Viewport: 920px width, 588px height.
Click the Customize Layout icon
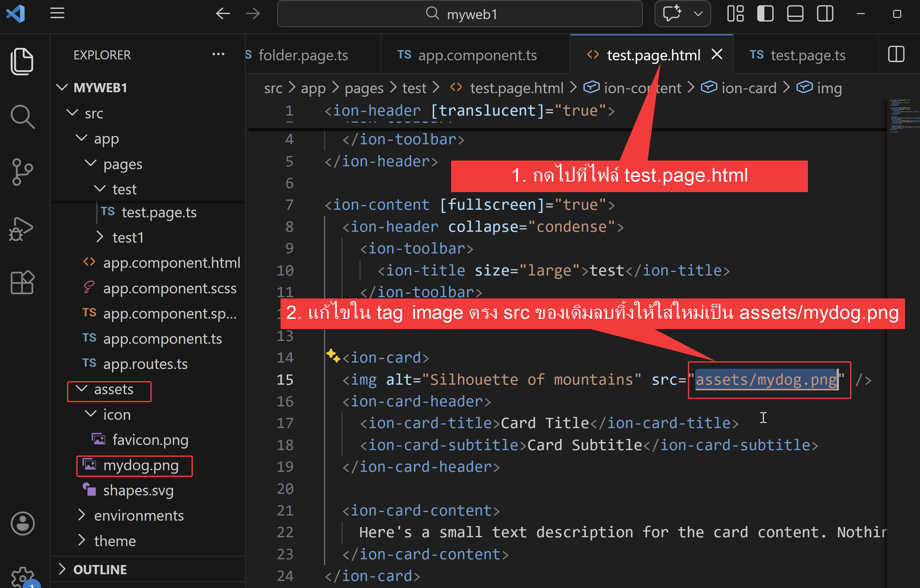tap(735, 14)
